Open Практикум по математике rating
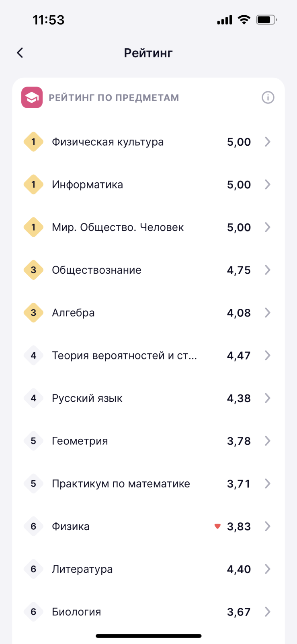The image size is (297, 644). [x=148, y=484]
